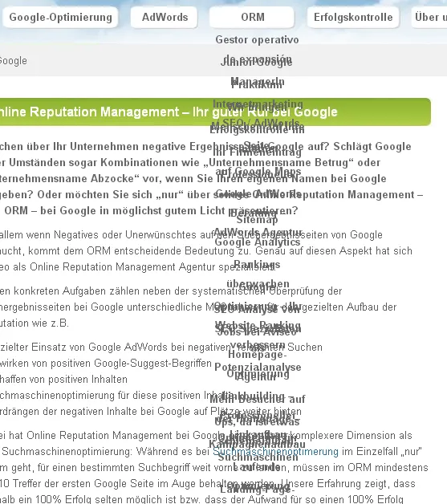Select the Rankings menu item

point(257,264)
